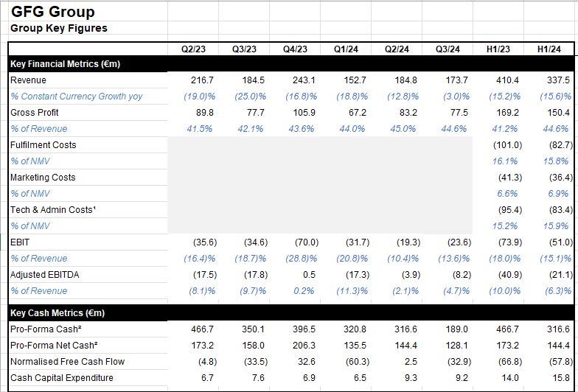Click the Adjusted EBITDA row label
Viewport: 578px width, 392px height.
click(44, 275)
